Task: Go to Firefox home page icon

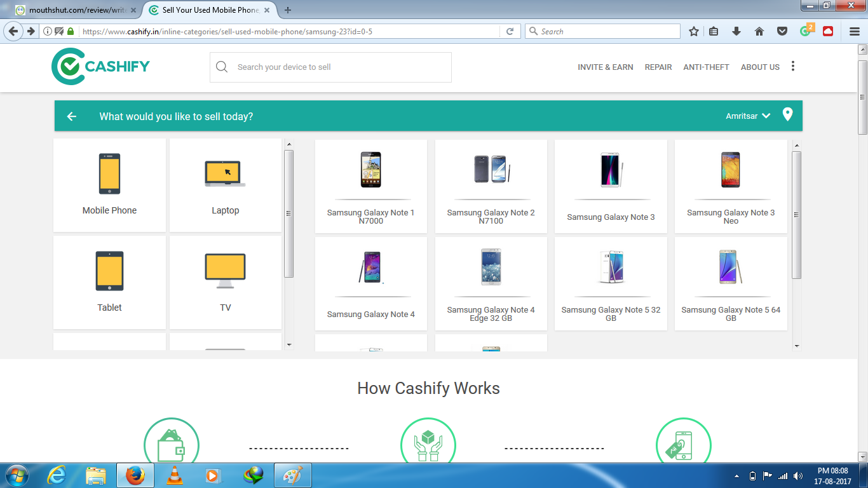Action: pyautogui.click(x=759, y=31)
